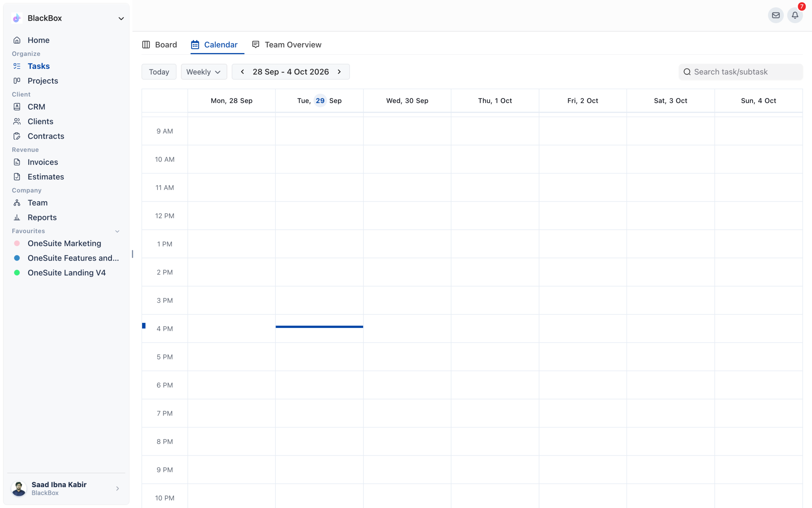This screenshot has height=508, width=812.
Task: Open the Weekly view dropdown
Action: (204, 72)
